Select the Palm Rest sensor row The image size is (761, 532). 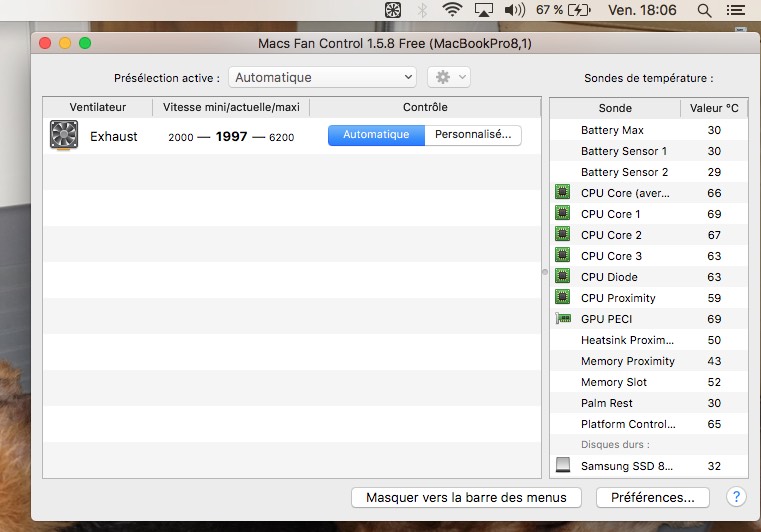coord(649,403)
